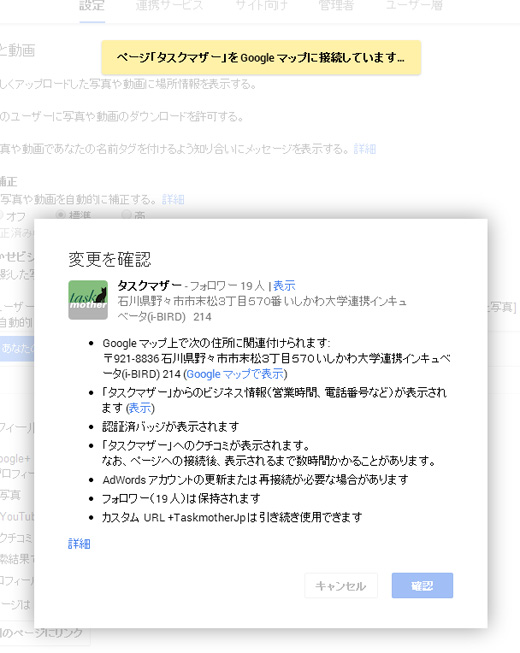
Task: Click the 表示 link next to フォロワー 19 人
Action: click(284, 286)
